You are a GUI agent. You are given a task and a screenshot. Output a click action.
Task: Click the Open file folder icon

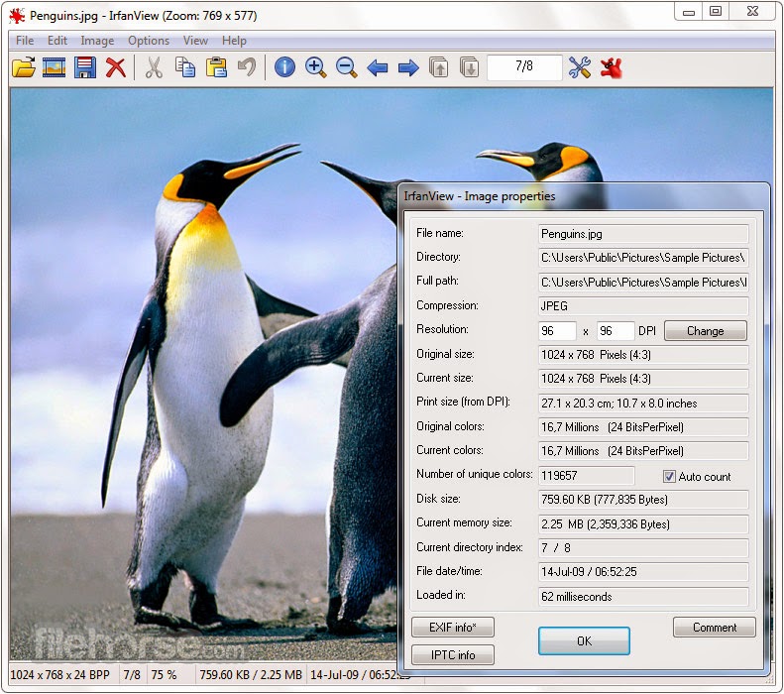pyautogui.click(x=24, y=67)
